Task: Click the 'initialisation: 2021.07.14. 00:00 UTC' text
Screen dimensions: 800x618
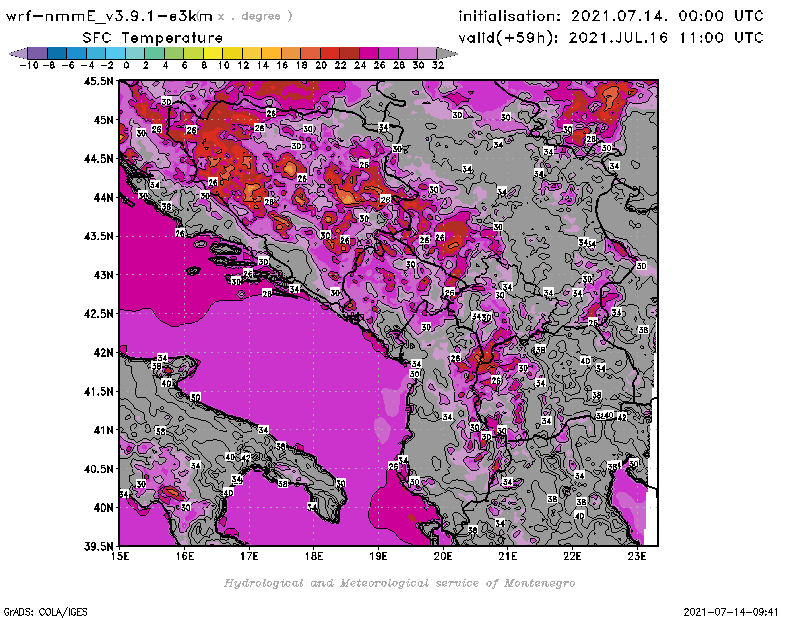Action: pos(611,16)
